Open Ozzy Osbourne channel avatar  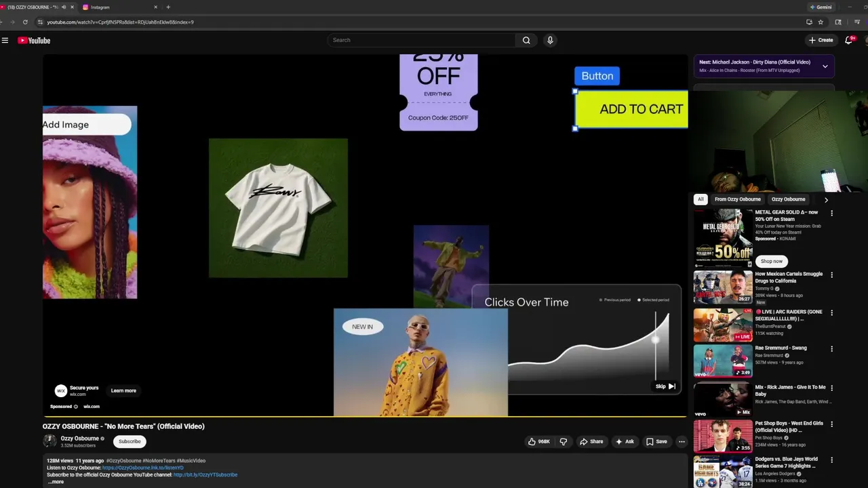(50, 441)
